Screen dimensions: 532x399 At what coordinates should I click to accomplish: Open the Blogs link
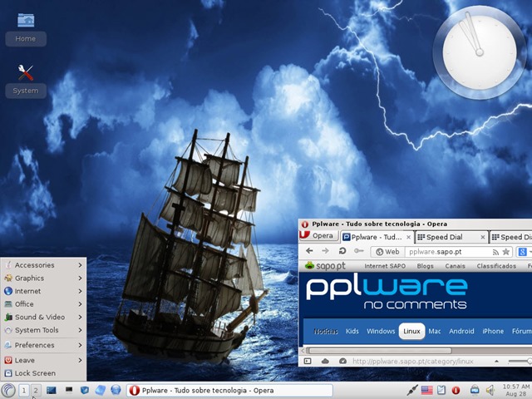tap(425, 266)
